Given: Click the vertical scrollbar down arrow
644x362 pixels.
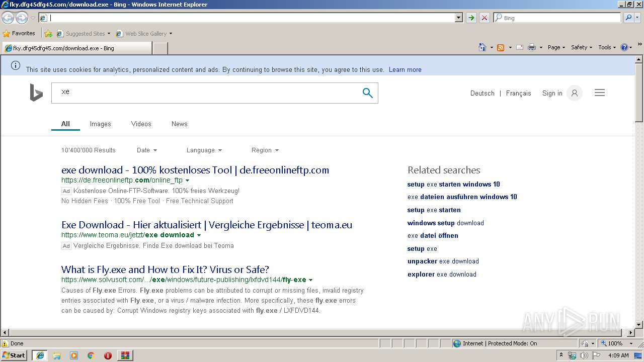Looking at the screenshot, I should 639,325.
